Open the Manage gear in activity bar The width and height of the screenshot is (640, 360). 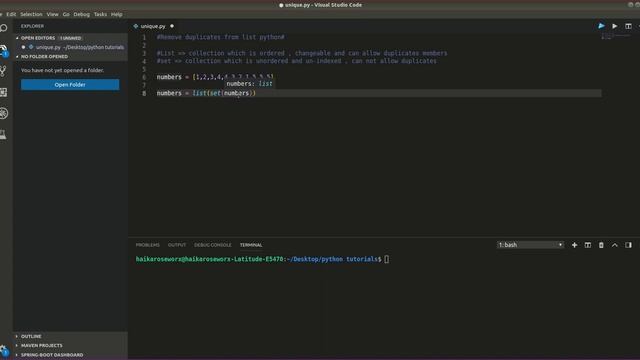click(4, 350)
